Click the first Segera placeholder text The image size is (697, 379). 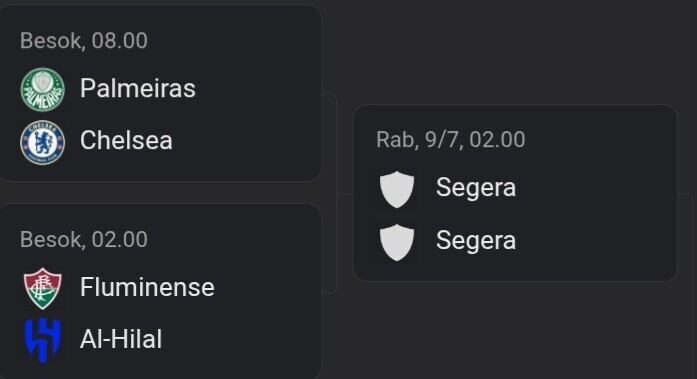tap(476, 188)
